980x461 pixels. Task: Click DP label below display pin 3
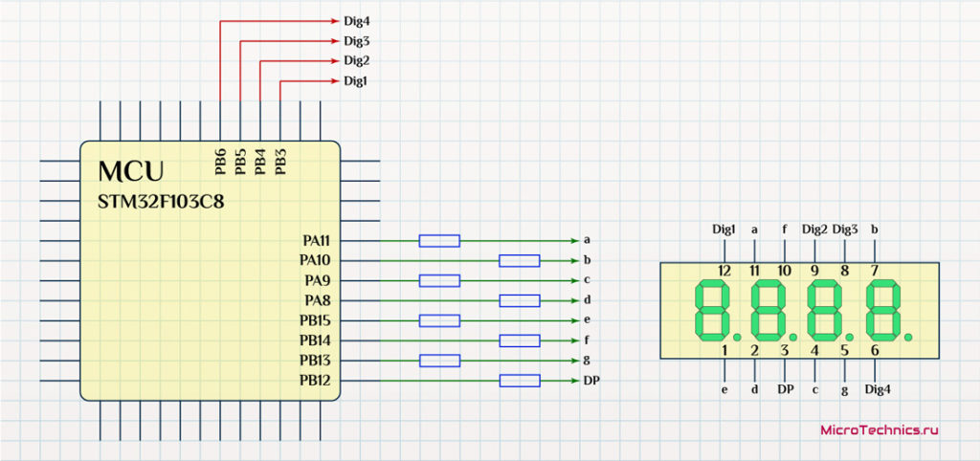pyautogui.click(x=786, y=390)
